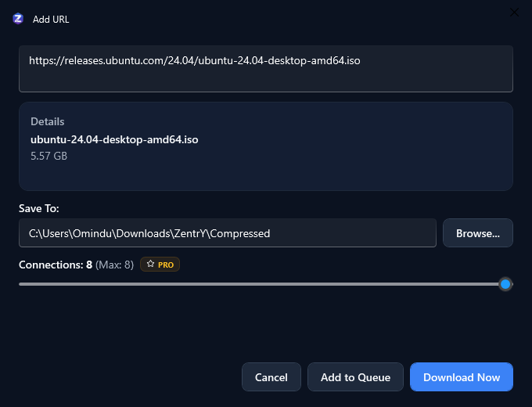This screenshot has height=407, width=532.
Task: Click the Connections: 8 label
Action: pyautogui.click(x=56, y=265)
